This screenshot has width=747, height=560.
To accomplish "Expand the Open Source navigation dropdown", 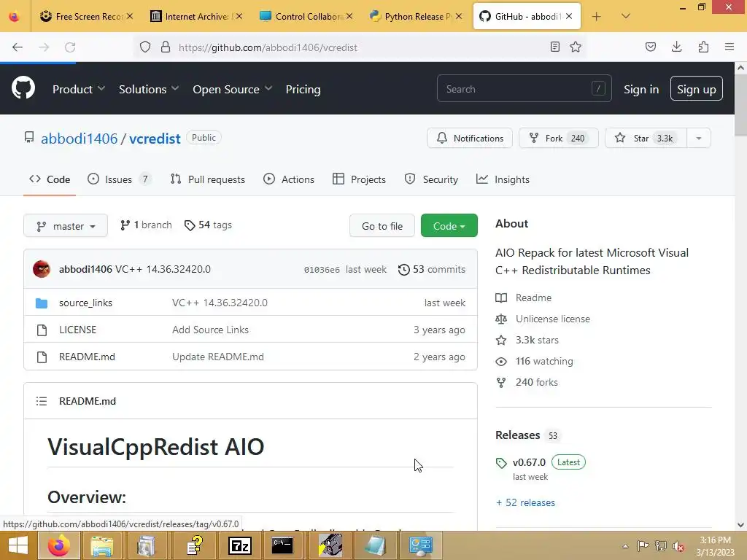I will pyautogui.click(x=233, y=89).
